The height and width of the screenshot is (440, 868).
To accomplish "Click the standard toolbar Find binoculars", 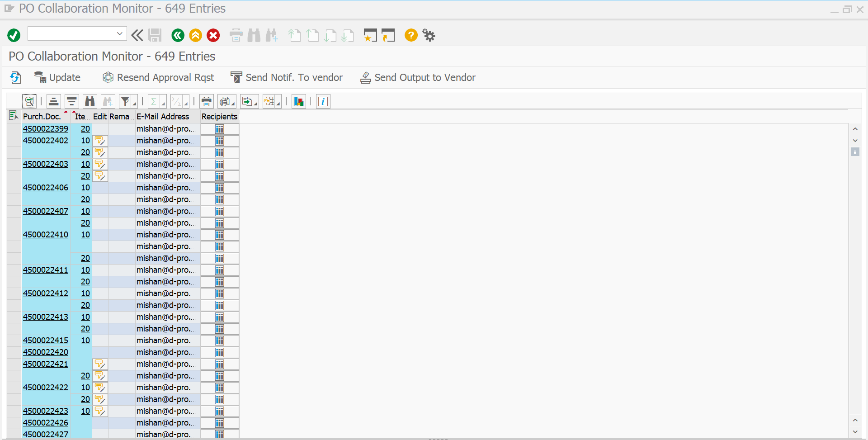I will tap(254, 35).
